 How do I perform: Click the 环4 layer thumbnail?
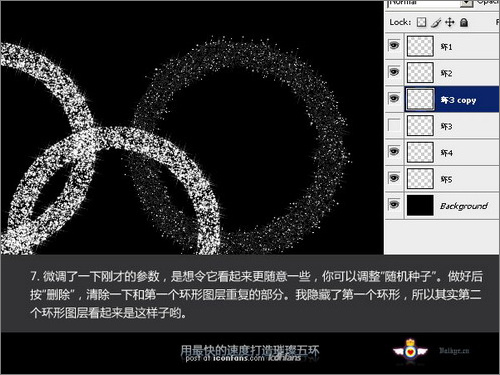pos(420,152)
